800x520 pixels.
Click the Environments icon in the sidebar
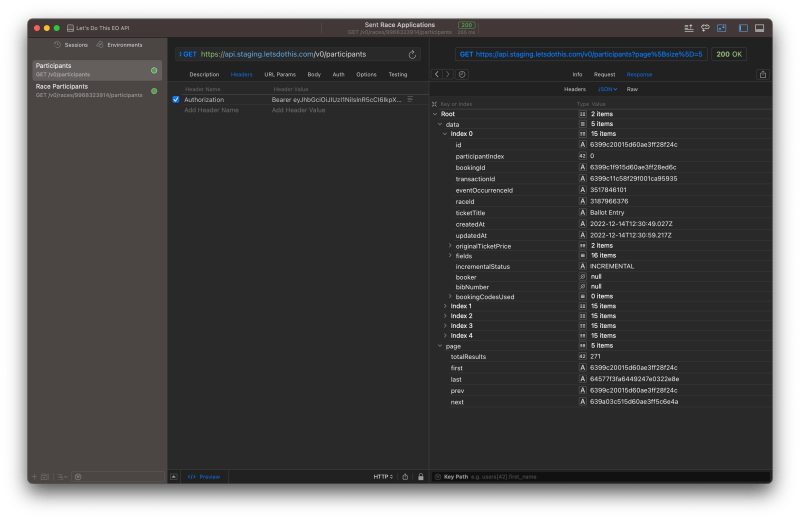tap(100, 45)
